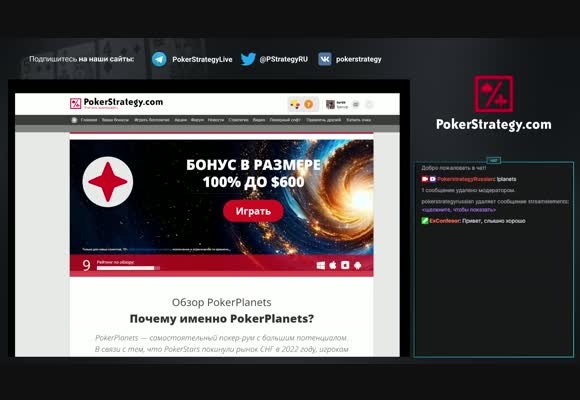This screenshot has height=400, width=580.
Task: Click the Обзор PokerPlanets heading
Action: tap(222, 302)
